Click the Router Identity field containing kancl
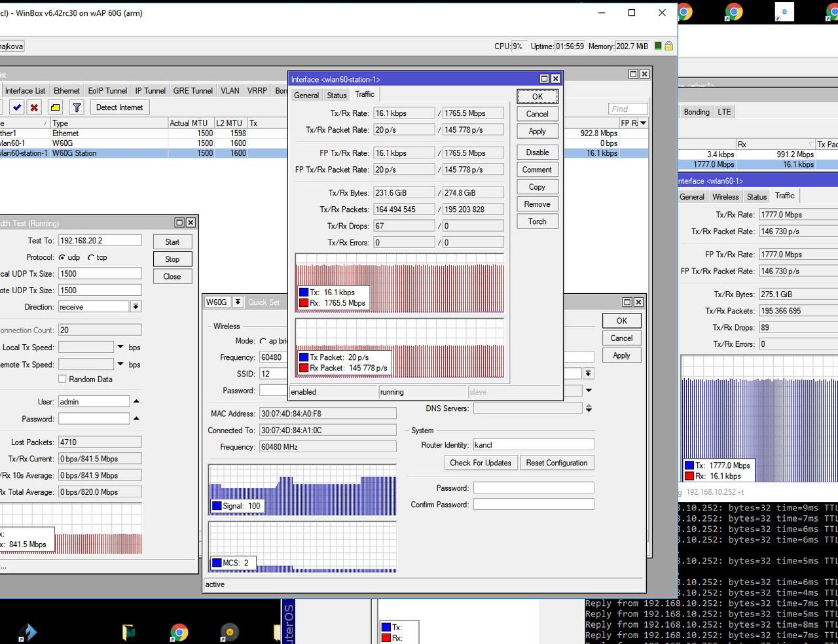This screenshot has width=838, height=644. coord(533,445)
